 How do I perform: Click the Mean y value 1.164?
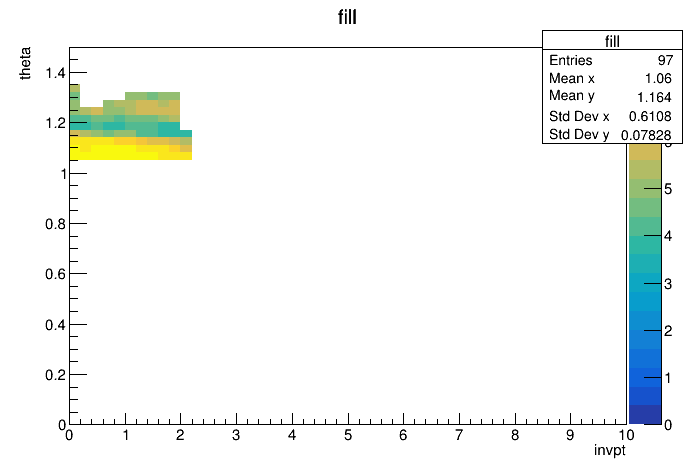pos(654,97)
